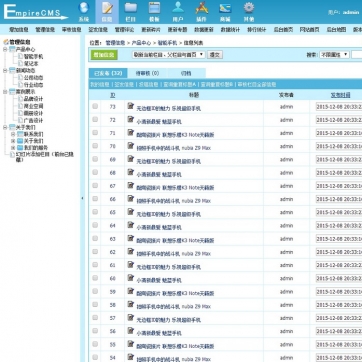Click the edit icon in row ID 68
362x362 pixels.
pyautogui.click(x=131, y=172)
